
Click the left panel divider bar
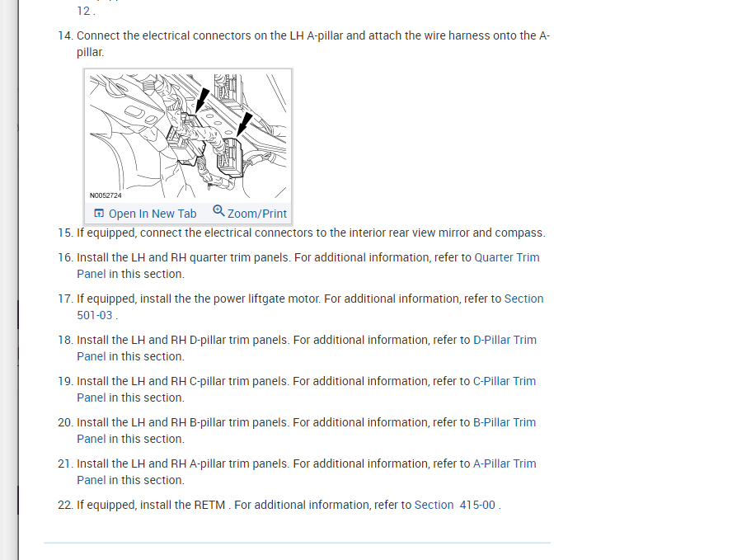18,280
